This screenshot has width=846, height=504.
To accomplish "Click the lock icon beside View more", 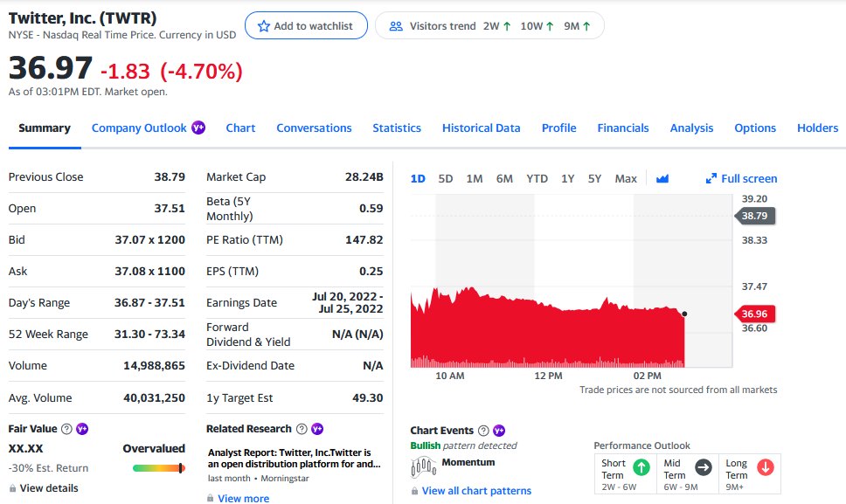I will tap(210, 498).
